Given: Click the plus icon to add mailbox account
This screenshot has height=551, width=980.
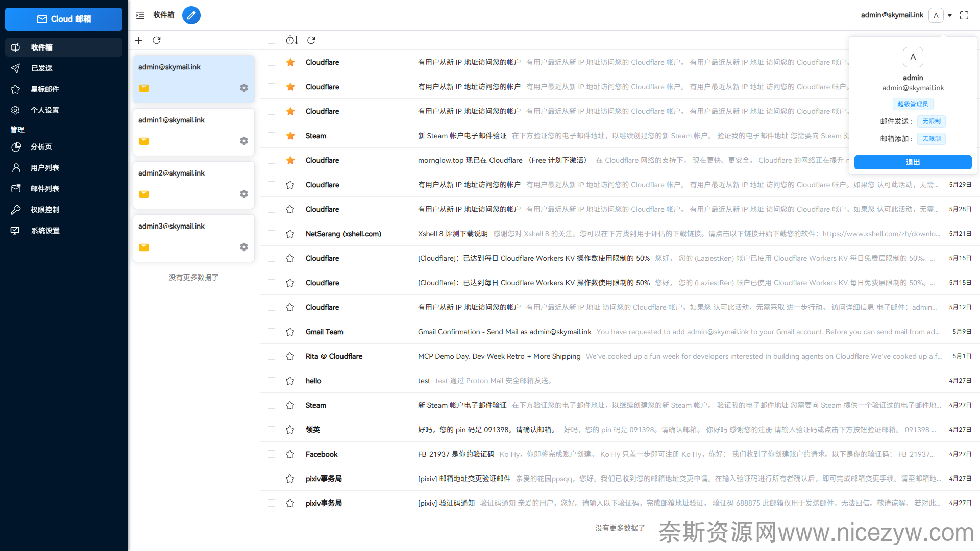Looking at the screenshot, I should click(x=138, y=40).
